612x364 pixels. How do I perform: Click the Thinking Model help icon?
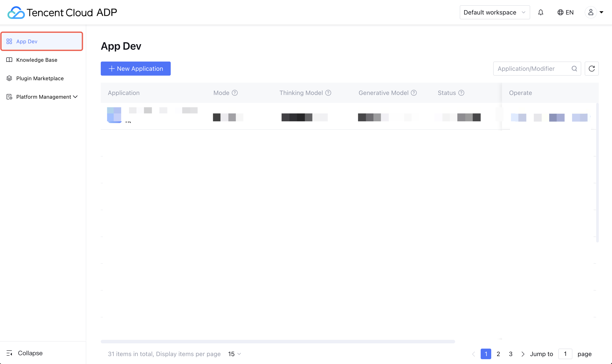328,93
